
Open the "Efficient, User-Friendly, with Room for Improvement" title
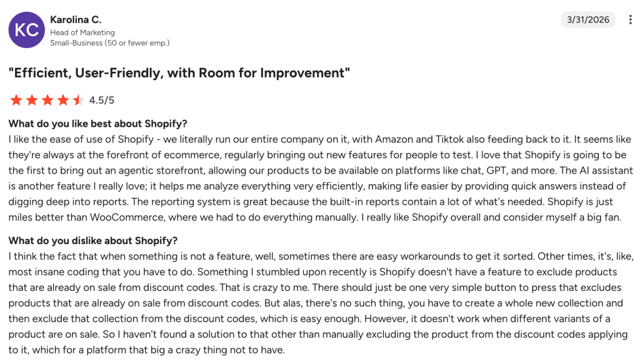coord(179,73)
